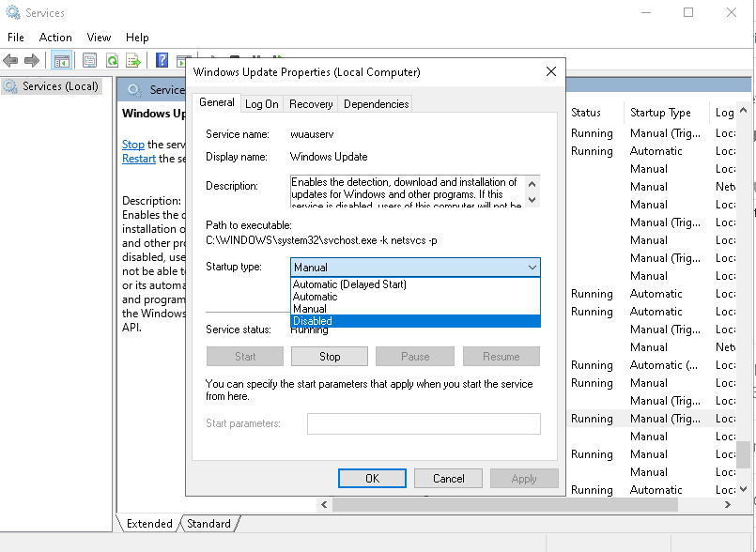Choose Disabled startup option
This screenshot has height=552, width=756.
[x=415, y=321]
